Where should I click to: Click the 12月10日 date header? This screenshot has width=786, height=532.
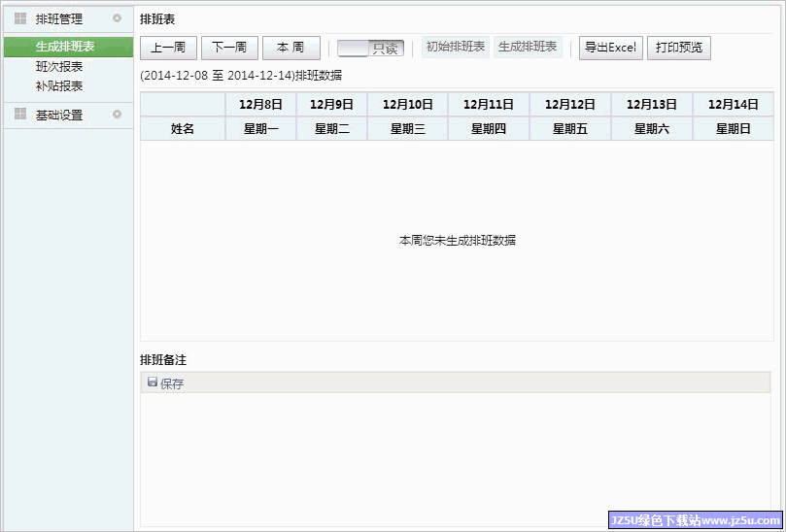[x=408, y=105]
